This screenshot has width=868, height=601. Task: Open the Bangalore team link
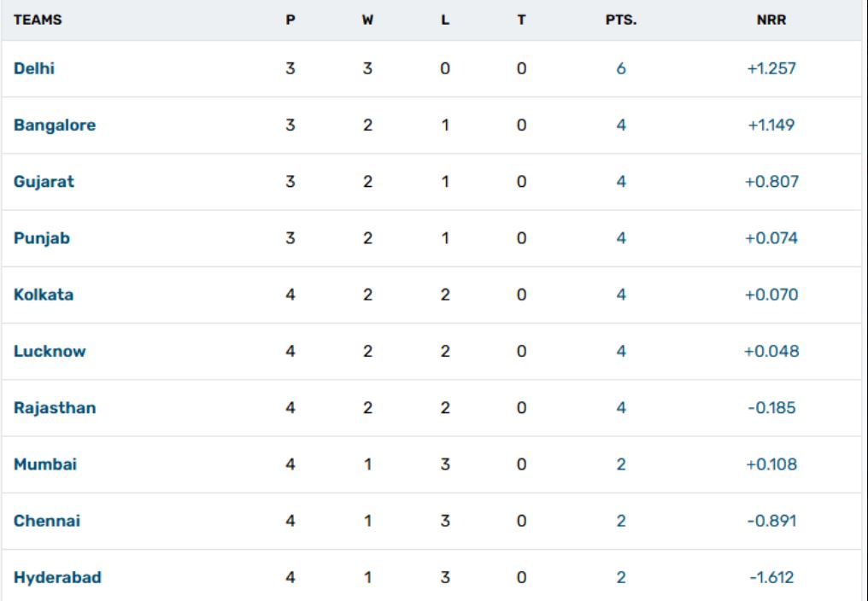55,125
